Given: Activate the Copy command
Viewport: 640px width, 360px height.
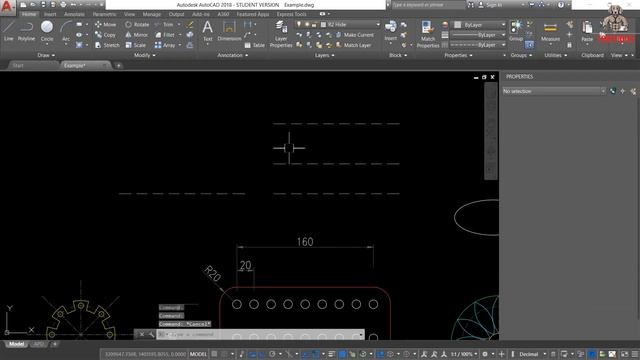Looking at the screenshot, I should pos(105,35).
